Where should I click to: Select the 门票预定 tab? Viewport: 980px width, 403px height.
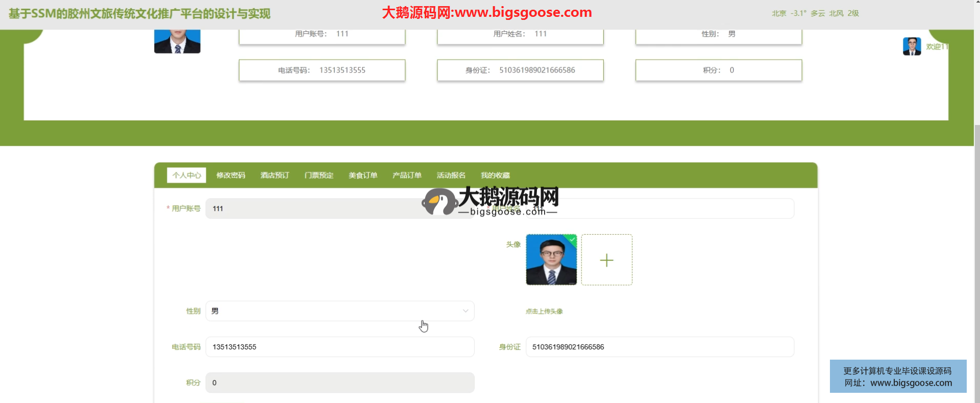click(x=319, y=175)
